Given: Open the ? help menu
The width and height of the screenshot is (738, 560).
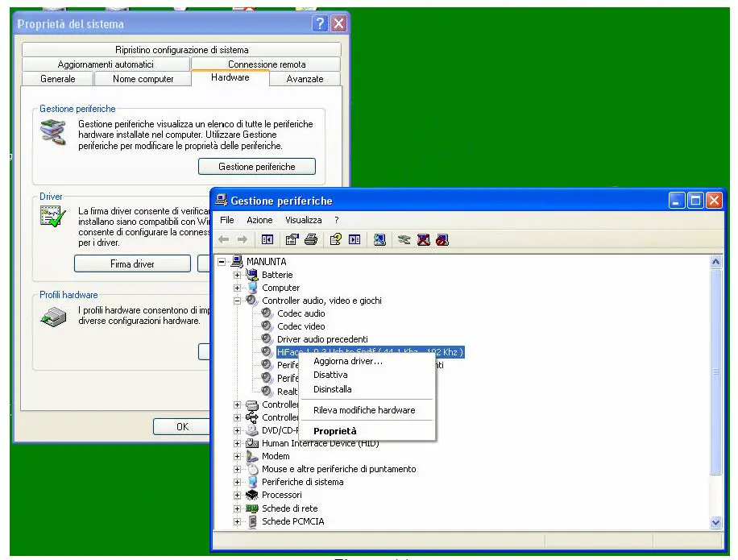Looking at the screenshot, I should coord(337,220).
